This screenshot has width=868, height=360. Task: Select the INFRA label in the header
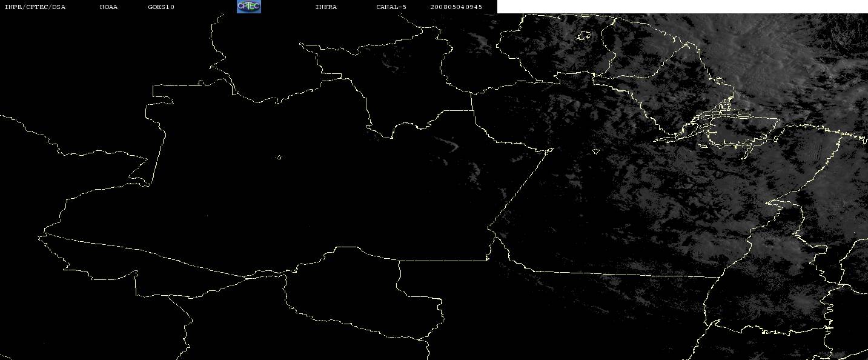[326, 7]
